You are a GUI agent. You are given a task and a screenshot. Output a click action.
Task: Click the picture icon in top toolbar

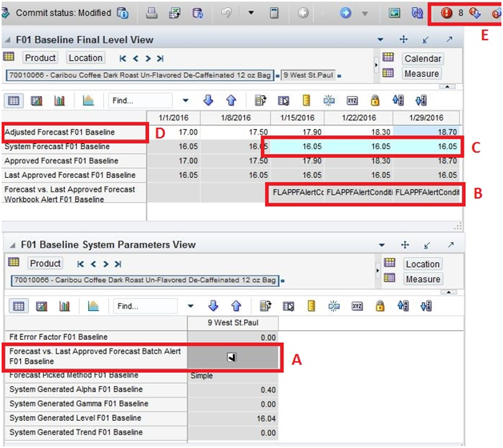click(394, 13)
